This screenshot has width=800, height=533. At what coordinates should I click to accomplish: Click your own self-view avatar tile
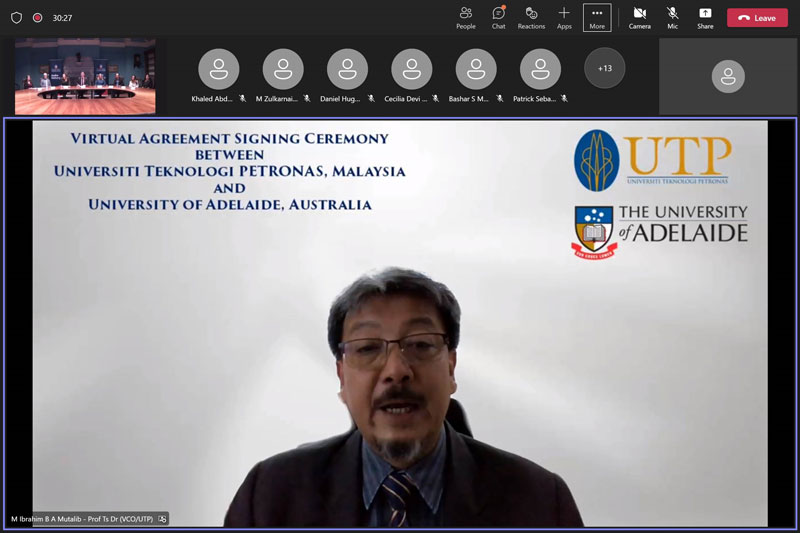point(728,77)
